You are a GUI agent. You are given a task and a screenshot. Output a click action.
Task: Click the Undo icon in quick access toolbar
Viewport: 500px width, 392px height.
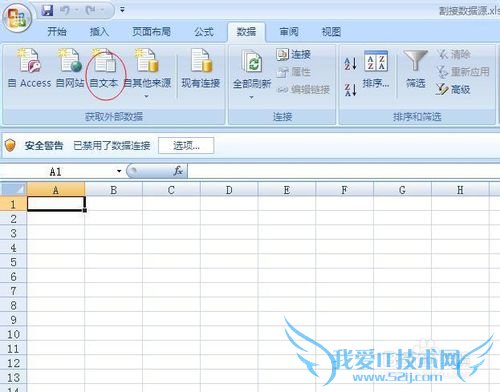click(x=65, y=11)
